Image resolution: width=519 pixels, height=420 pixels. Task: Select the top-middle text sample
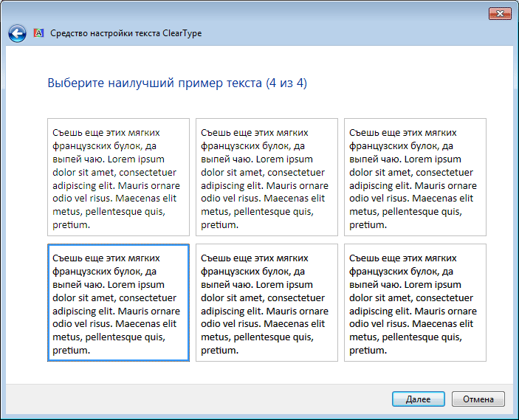pos(267,176)
